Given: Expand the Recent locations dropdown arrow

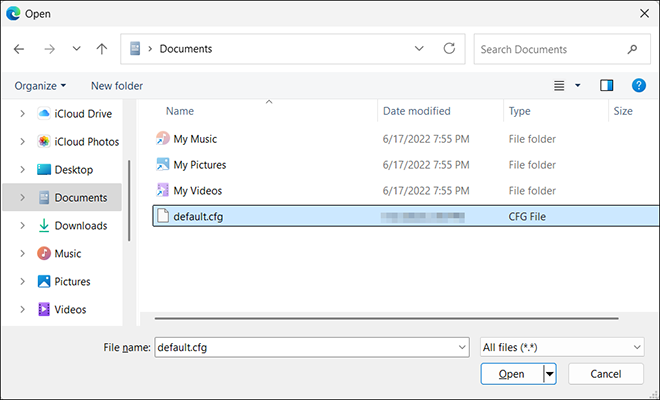Looking at the screenshot, I should click(x=77, y=49).
